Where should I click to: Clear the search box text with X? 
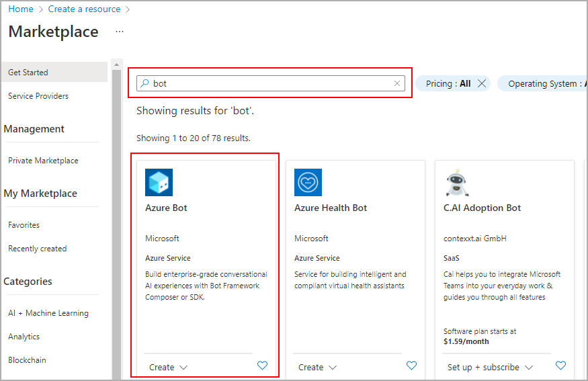pos(397,84)
